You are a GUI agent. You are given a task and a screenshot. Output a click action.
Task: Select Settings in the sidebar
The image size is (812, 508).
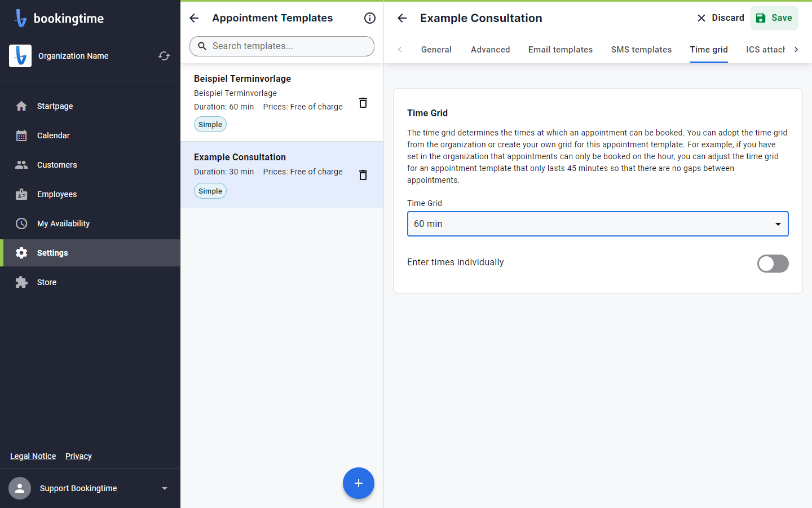pyautogui.click(x=90, y=253)
